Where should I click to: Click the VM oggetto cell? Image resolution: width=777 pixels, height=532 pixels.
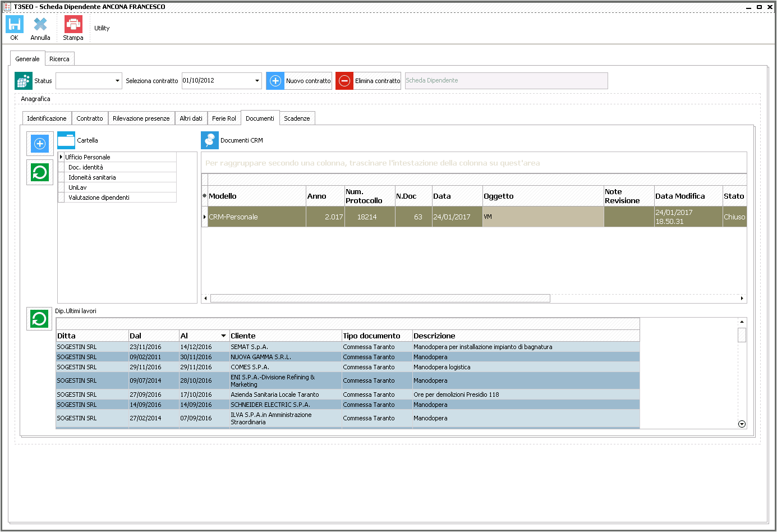tap(543, 217)
